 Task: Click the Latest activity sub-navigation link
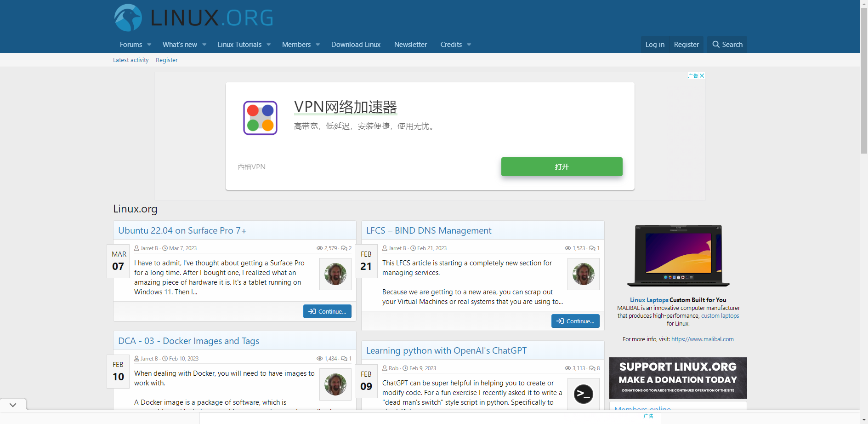click(x=130, y=60)
